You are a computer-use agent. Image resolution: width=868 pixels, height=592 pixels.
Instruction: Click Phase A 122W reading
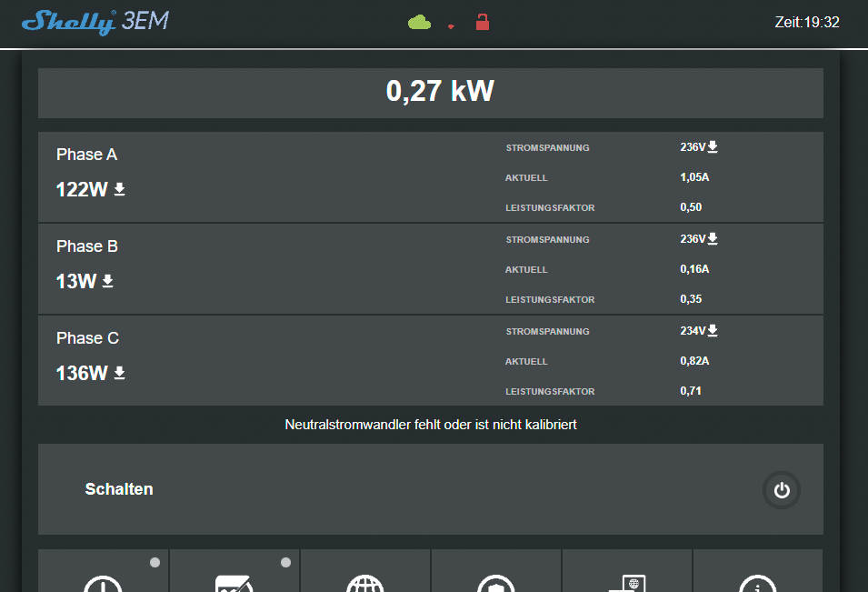point(82,189)
